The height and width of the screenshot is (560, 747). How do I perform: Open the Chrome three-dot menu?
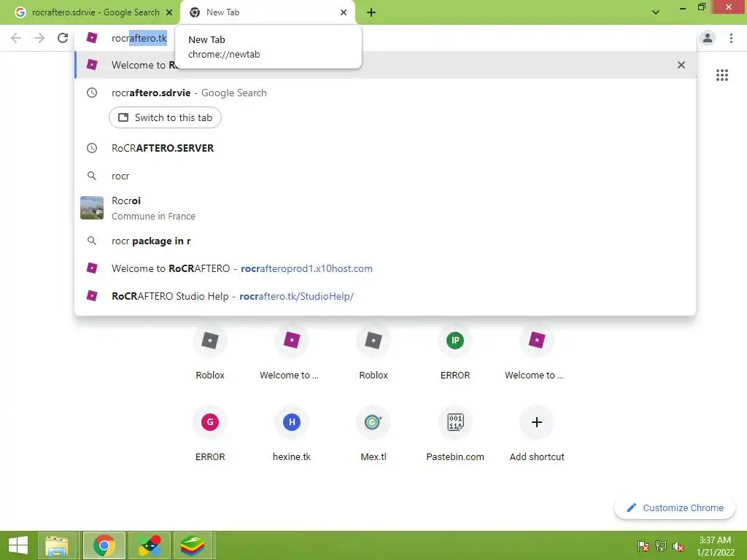coord(731,38)
